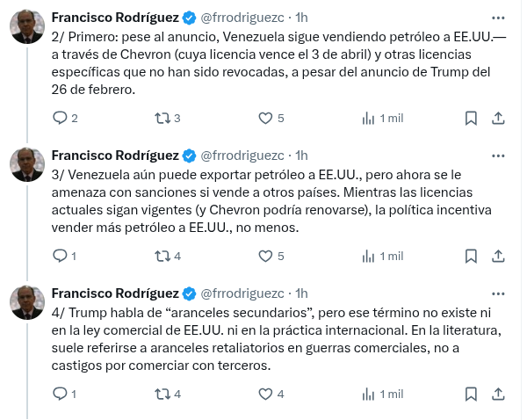Share the 4/ Trump tweet
The height and width of the screenshot is (420, 527).
pyautogui.click(x=497, y=394)
